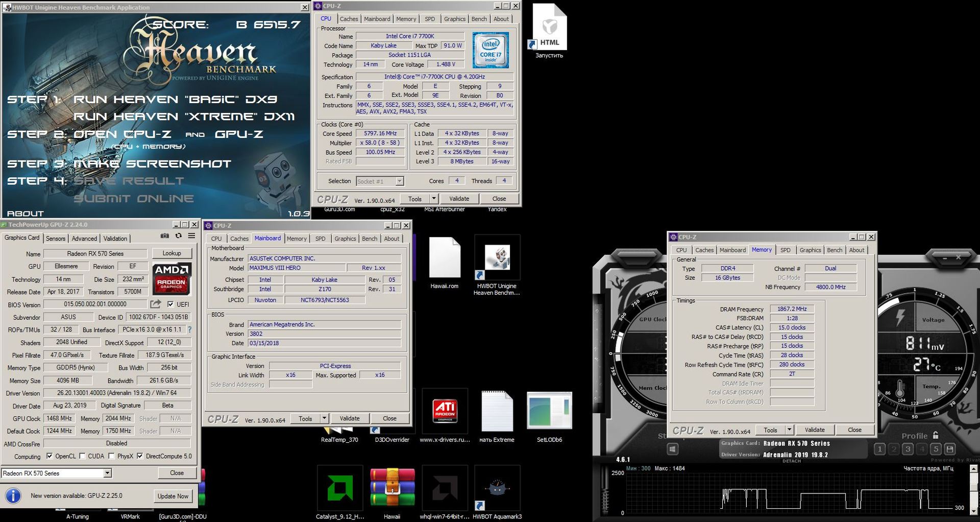
Task: Click the blue info icon in GPU-Z update bar
Action: tap(13, 495)
